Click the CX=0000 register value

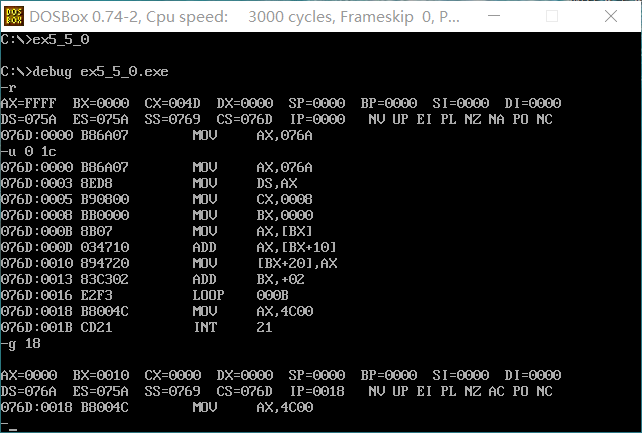tap(172, 375)
